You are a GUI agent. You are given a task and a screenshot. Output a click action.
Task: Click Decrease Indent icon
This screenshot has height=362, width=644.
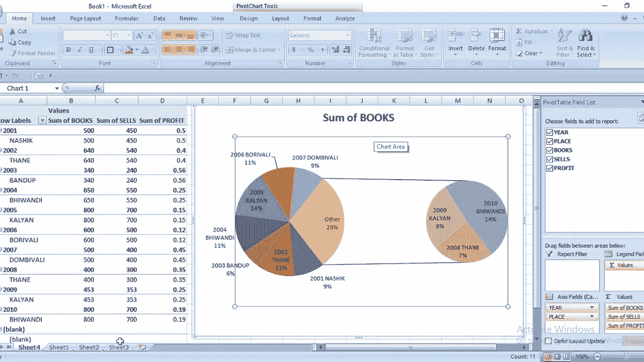point(203,50)
